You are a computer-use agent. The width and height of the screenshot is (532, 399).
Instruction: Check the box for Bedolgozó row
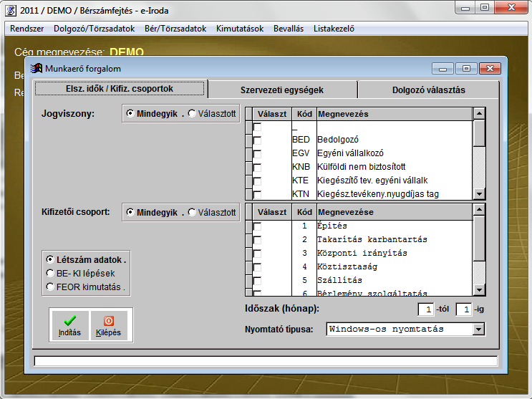pos(257,140)
